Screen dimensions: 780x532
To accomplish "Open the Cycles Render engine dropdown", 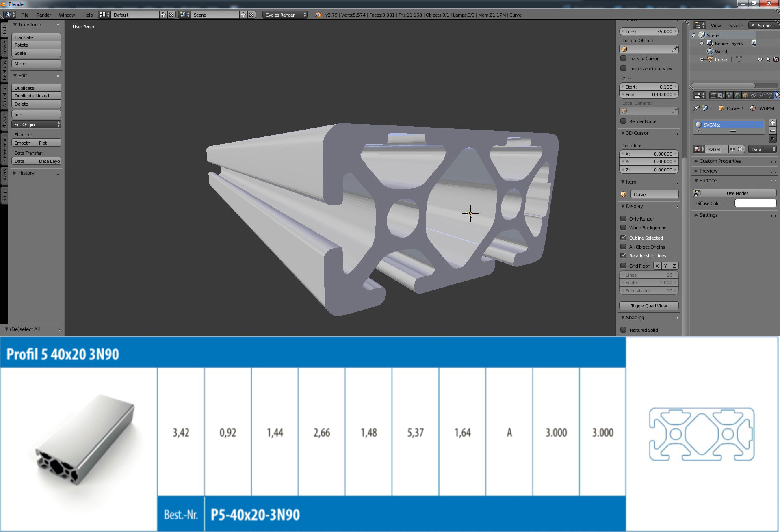I will click(285, 15).
